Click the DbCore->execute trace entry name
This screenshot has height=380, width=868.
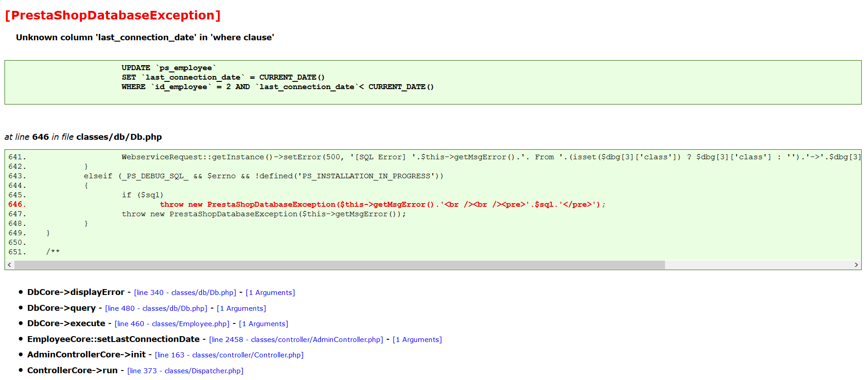click(x=66, y=323)
